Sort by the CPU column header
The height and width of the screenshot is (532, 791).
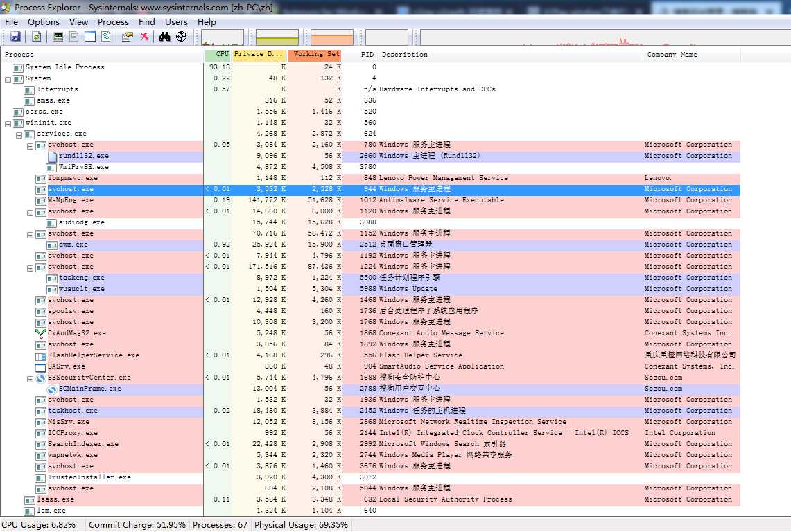tap(218, 55)
